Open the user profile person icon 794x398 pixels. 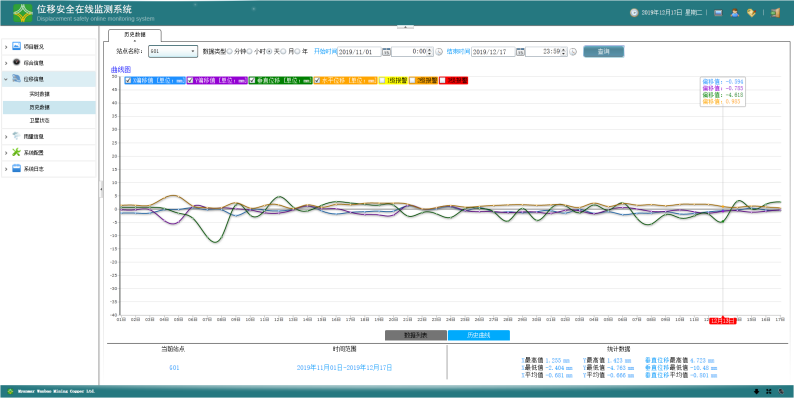click(735, 13)
